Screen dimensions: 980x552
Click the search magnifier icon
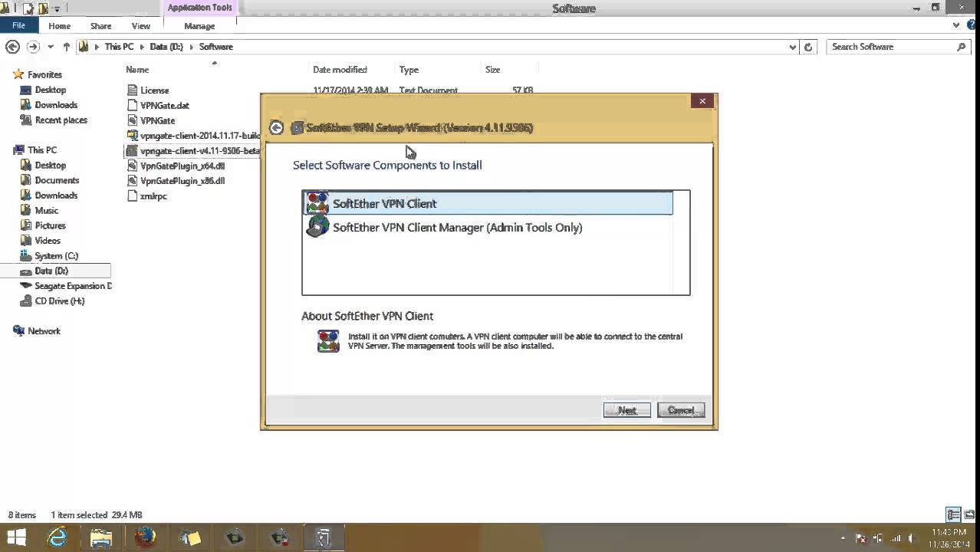(x=962, y=47)
